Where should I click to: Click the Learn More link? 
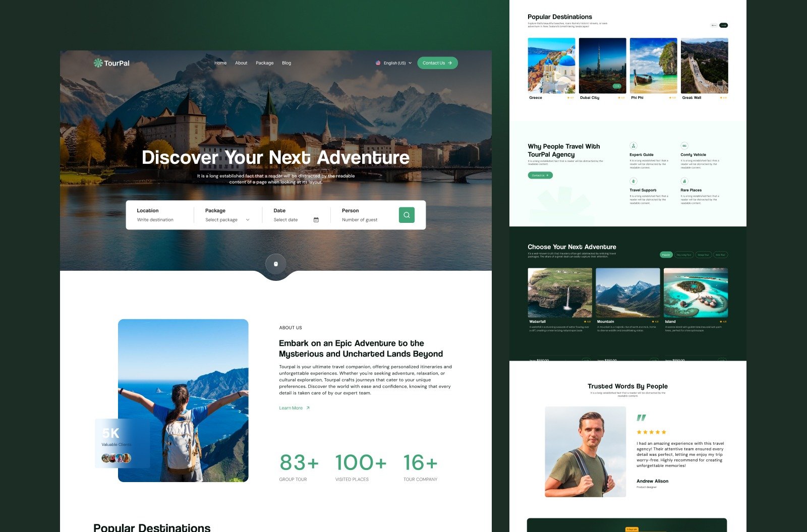click(294, 408)
